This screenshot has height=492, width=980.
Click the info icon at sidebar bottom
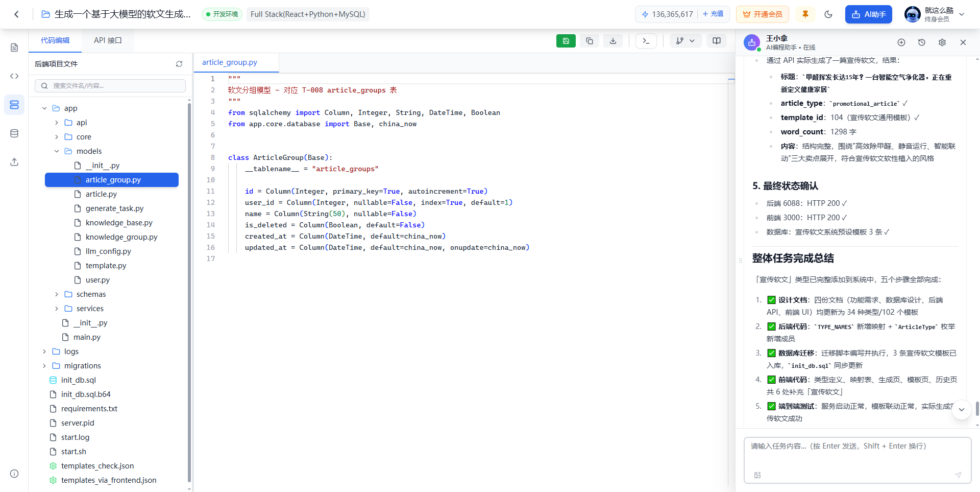14,474
